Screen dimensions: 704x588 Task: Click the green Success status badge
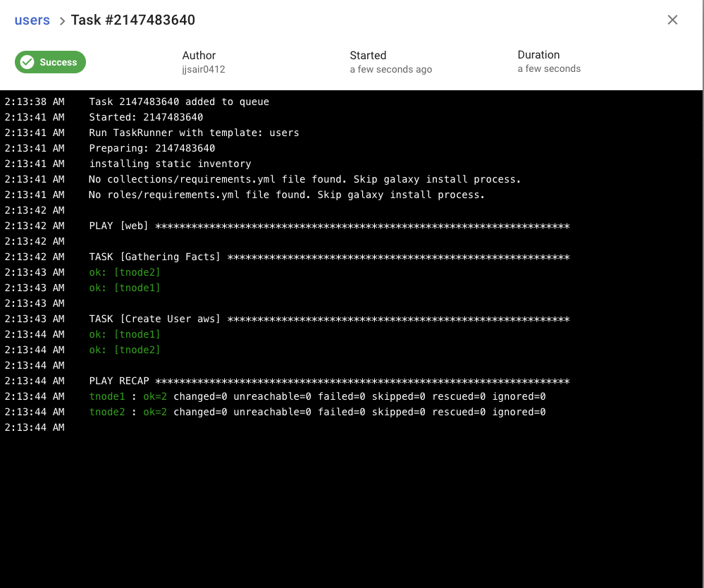pyautogui.click(x=50, y=62)
